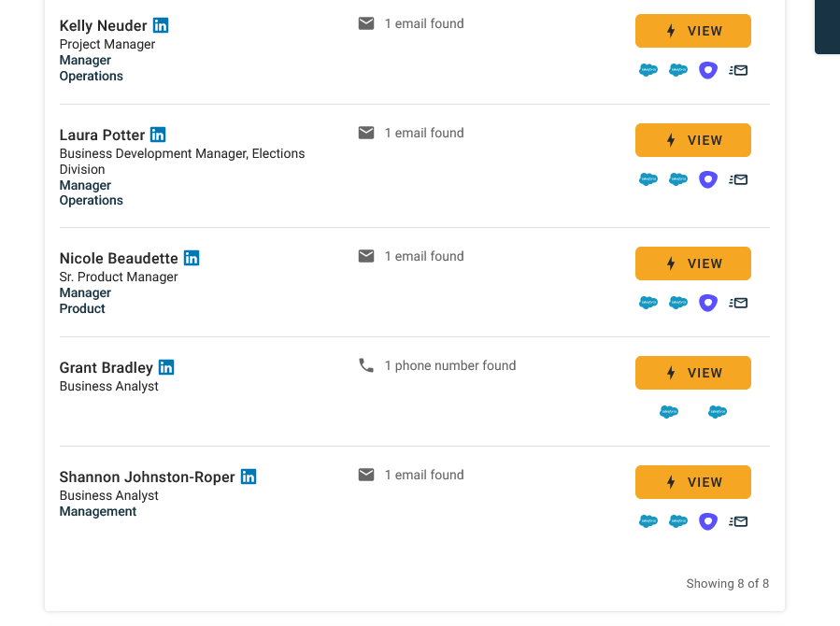This screenshot has height=626, width=840.
Task: Click VIEW to reveal Grant Bradley's phone
Action: (693, 373)
